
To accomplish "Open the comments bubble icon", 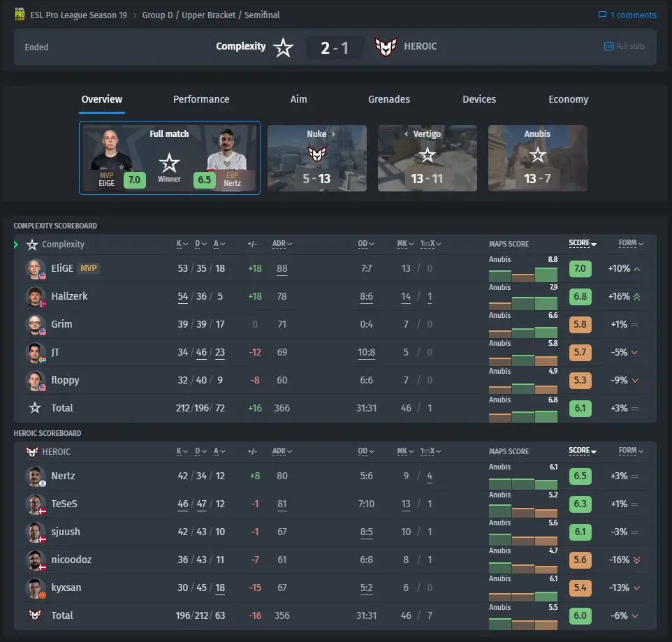I will (x=602, y=15).
